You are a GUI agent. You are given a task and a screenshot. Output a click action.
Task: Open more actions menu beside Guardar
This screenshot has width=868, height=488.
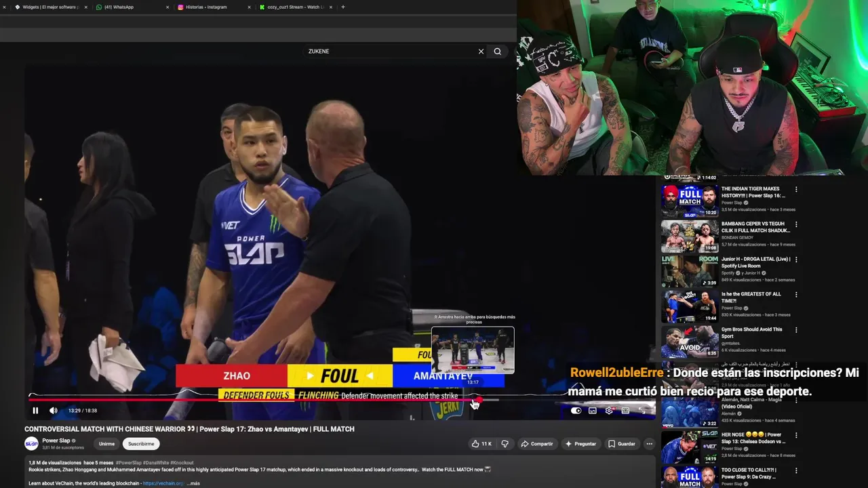pos(649,444)
